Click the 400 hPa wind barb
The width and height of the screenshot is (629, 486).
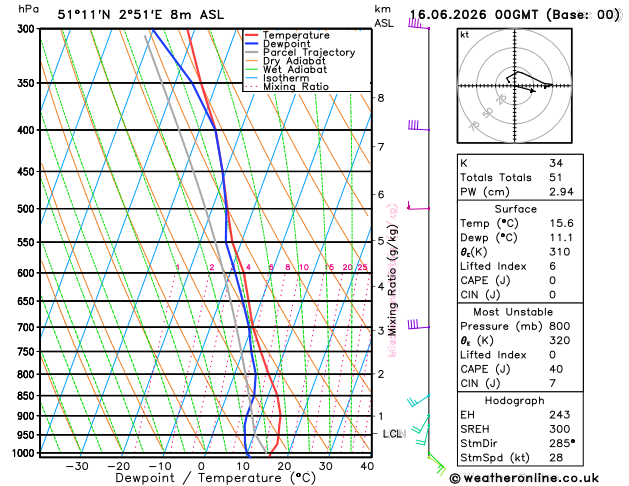pyautogui.click(x=419, y=126)
